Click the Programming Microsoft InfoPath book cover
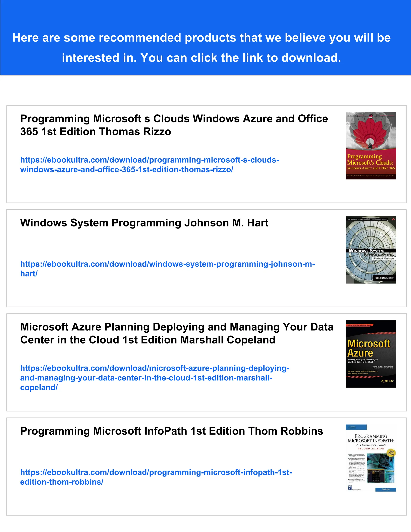411x532 pixels. [x=371, y=458]
